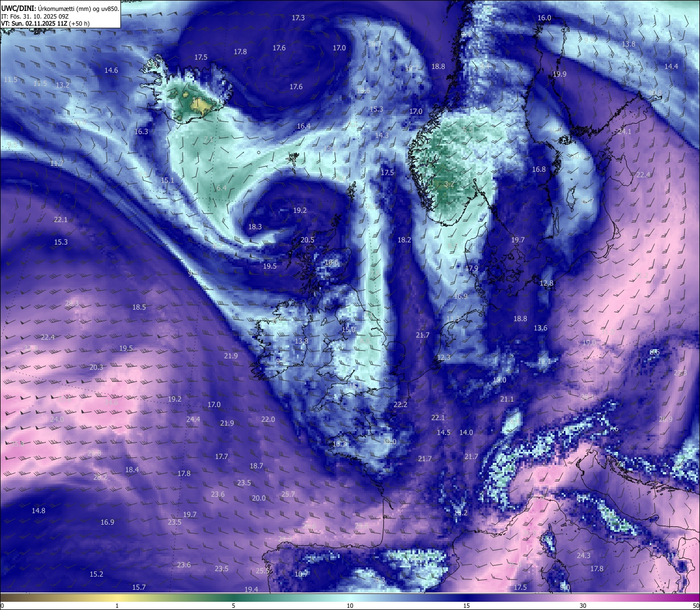Click the 16.4 map value

[x=304, y=126]
